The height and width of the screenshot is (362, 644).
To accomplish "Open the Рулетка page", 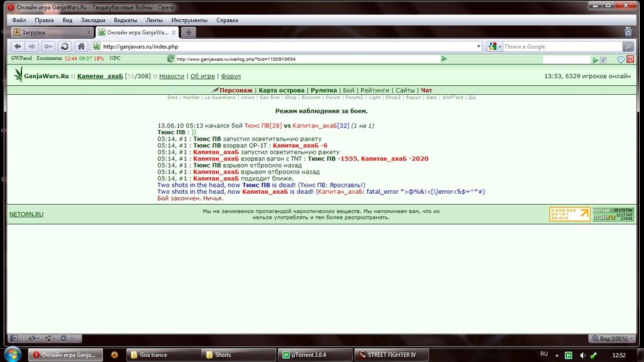I will (x=323, y=90).
